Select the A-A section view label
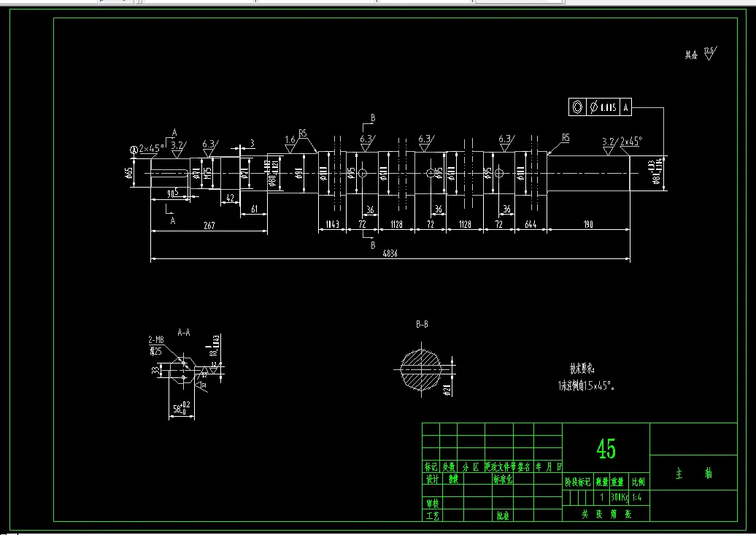 point(184,332)
